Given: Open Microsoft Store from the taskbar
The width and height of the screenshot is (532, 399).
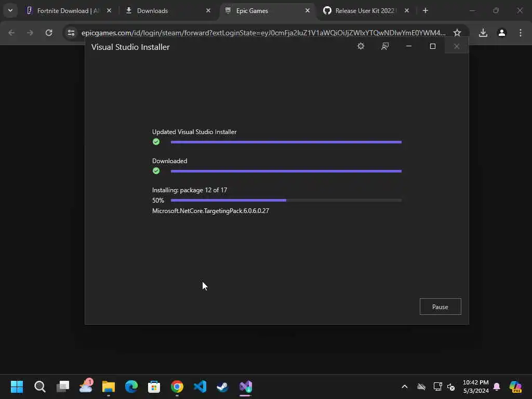Looking at the screenshot, I should click(154, 387).
